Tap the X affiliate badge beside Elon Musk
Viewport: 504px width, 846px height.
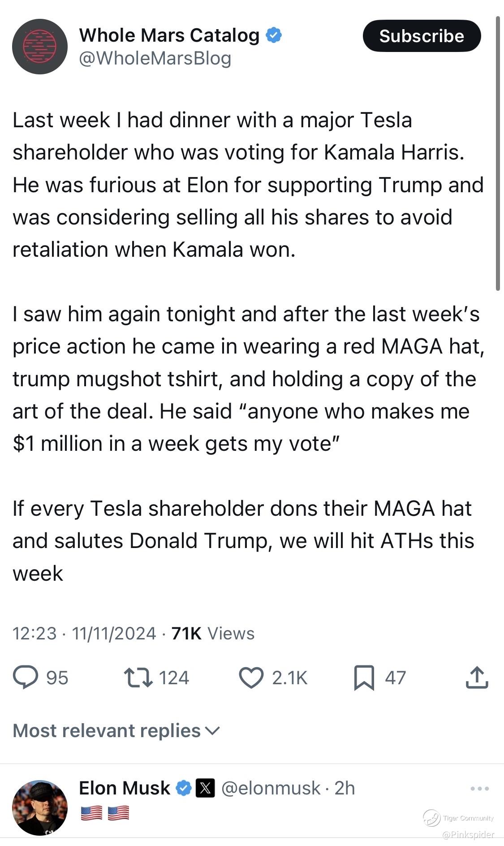click(206, 788)
